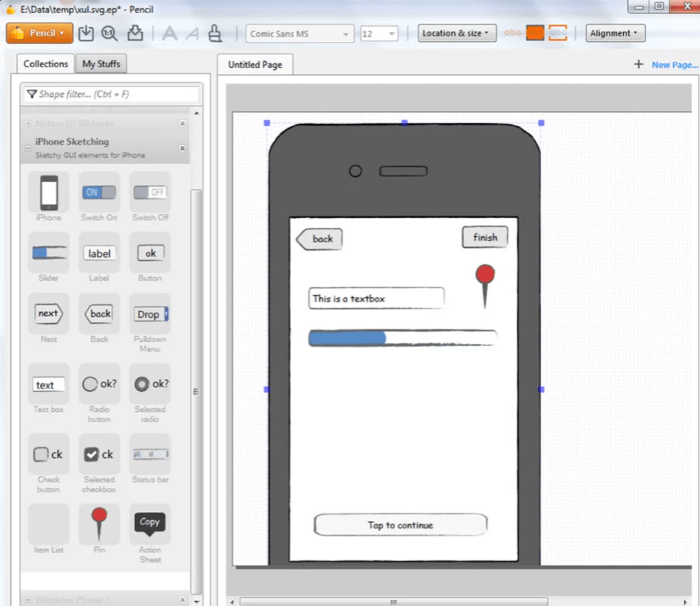Switch to the Collections tab
The image size is (700, 606).
[45, 64]
